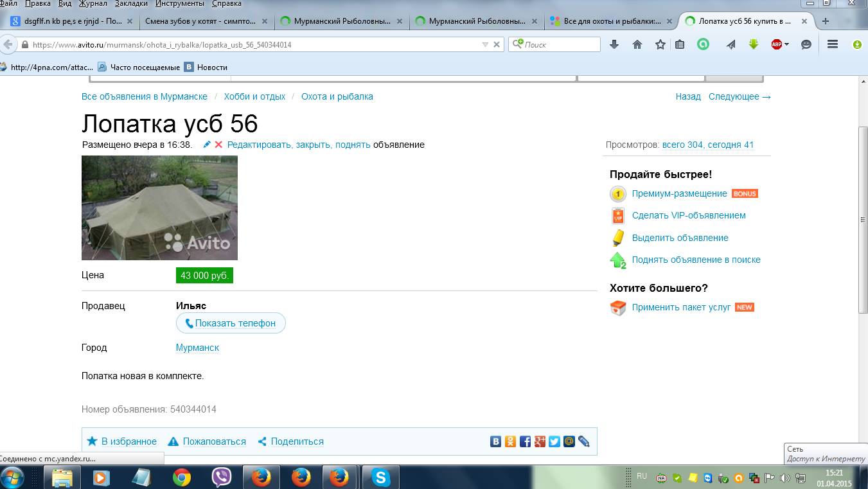Open Skype from the taskbar
The width and height of the screenshot is (868, 489).
(x=381, y=477)
